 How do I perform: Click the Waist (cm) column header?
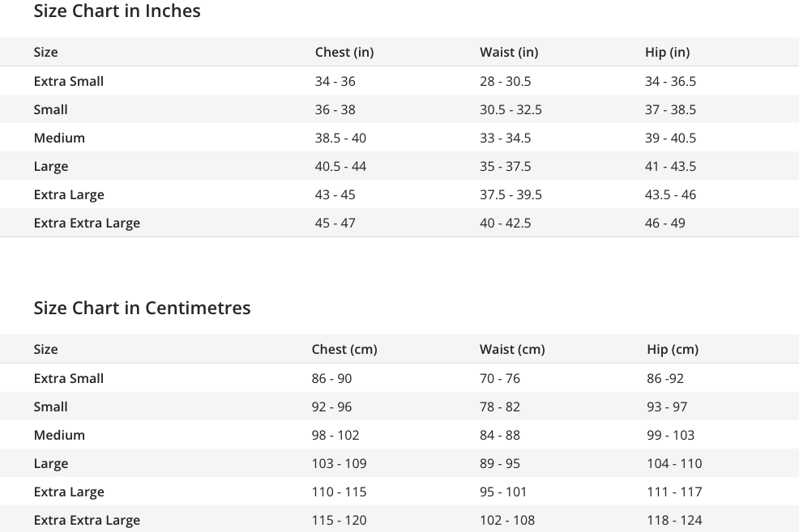tap(512, 349)
